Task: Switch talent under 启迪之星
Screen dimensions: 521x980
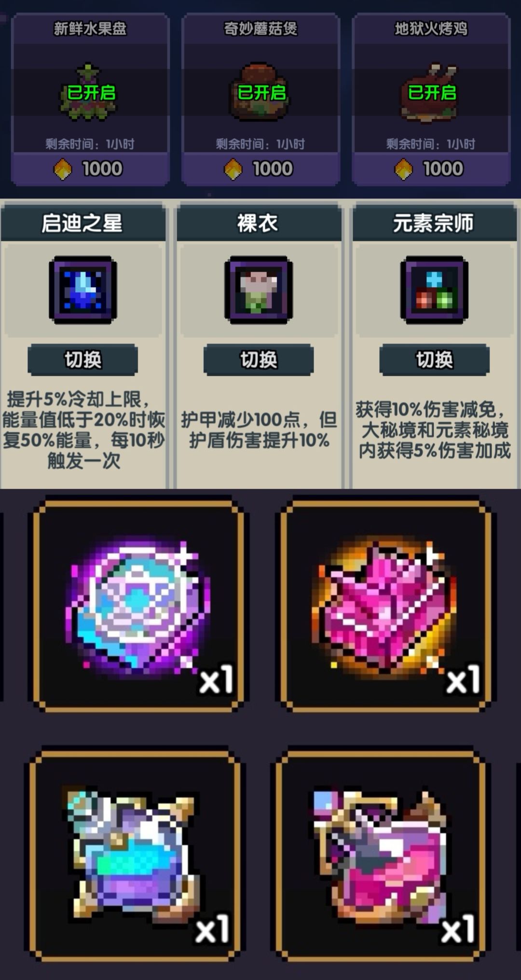Action: [83, 360]
